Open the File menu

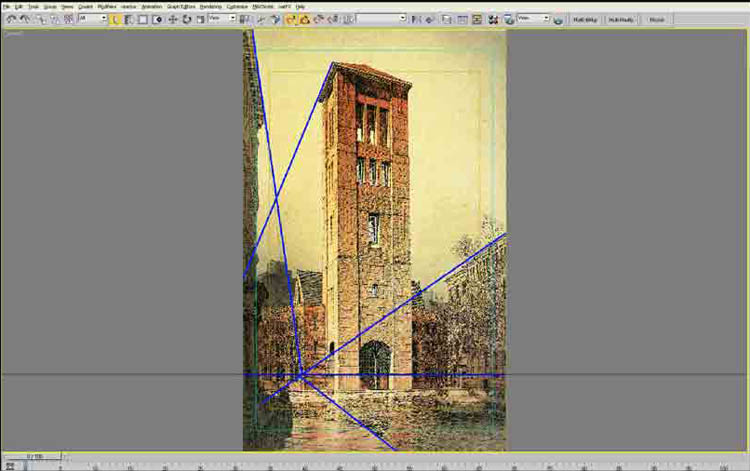(6, 6)
